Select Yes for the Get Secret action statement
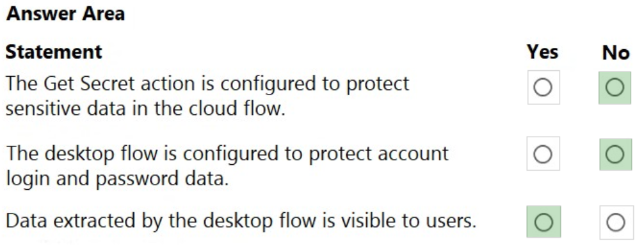This screenshot has width=644, height=246. (543, 88)
